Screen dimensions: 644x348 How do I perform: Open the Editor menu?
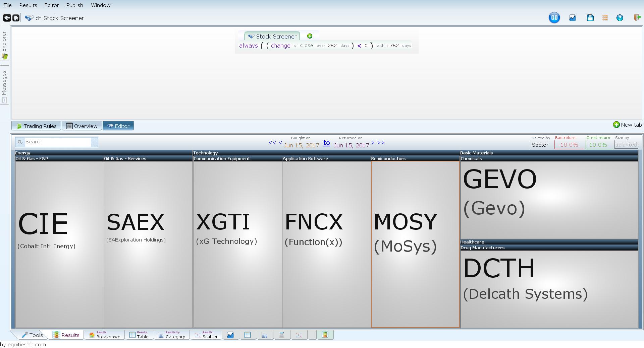[52, 5]
